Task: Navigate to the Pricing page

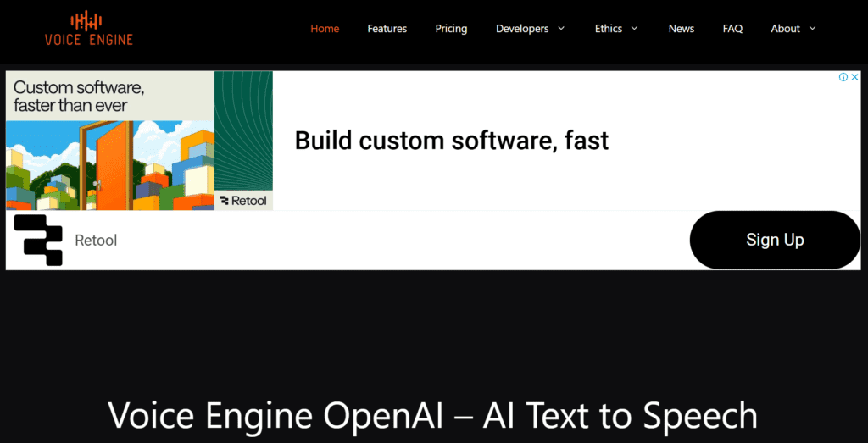Action: tap(451, 29)
